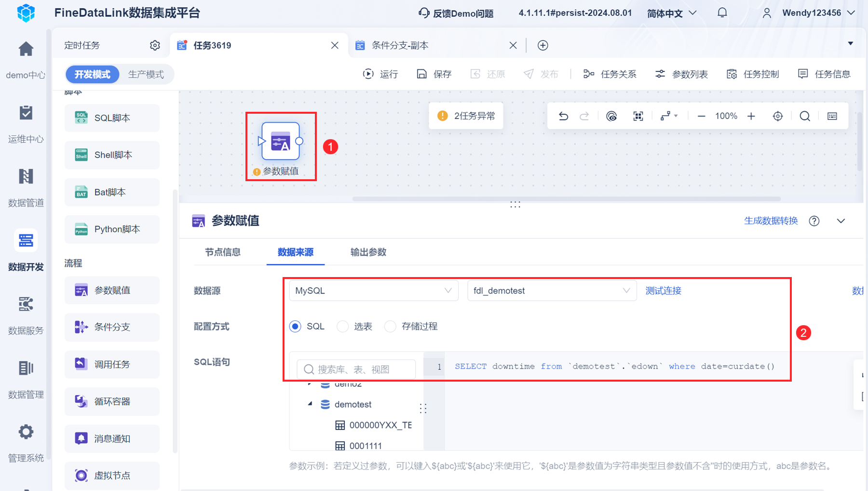
Task: Switch to 生产模式
Action: coord(146,74)
